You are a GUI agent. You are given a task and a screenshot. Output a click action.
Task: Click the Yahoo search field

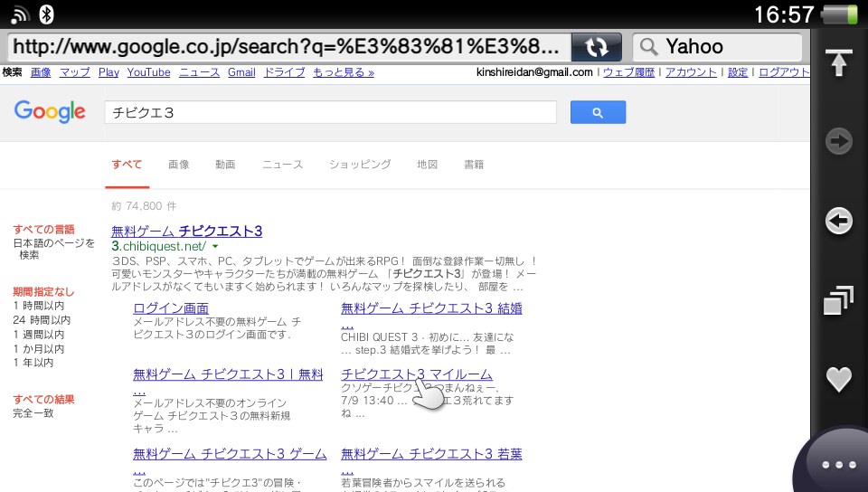(717, 47)
